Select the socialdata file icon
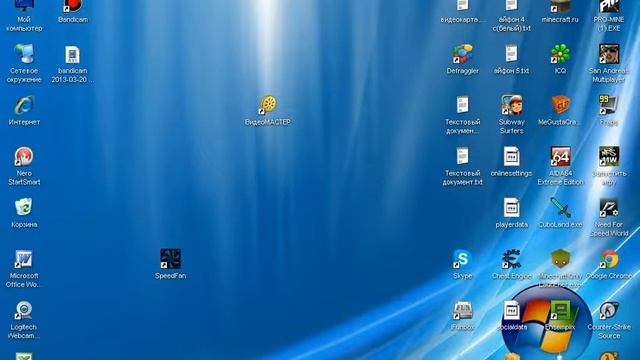The image size is (640, 360). pyautogui.click(x=511, y=310)
